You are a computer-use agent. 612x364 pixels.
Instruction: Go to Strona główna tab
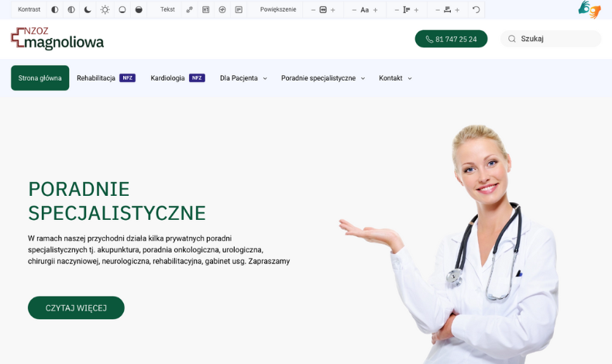point(40,78)
